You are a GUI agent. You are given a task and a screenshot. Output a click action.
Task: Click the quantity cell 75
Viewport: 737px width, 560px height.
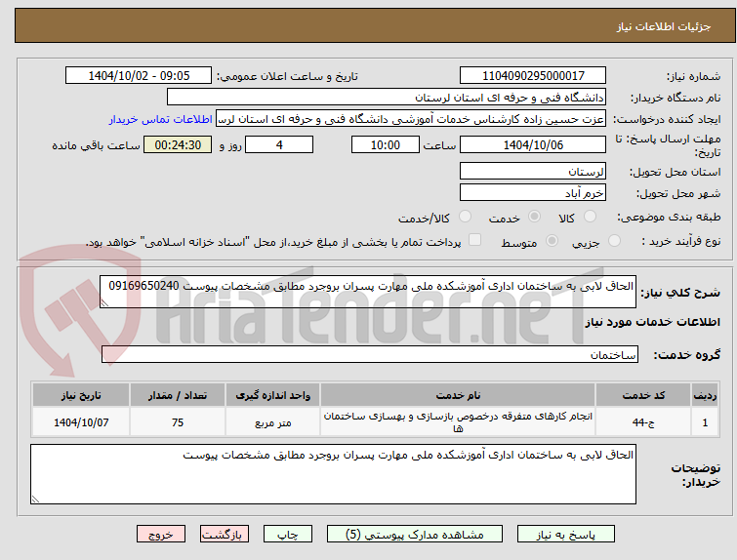click(178, 421)
